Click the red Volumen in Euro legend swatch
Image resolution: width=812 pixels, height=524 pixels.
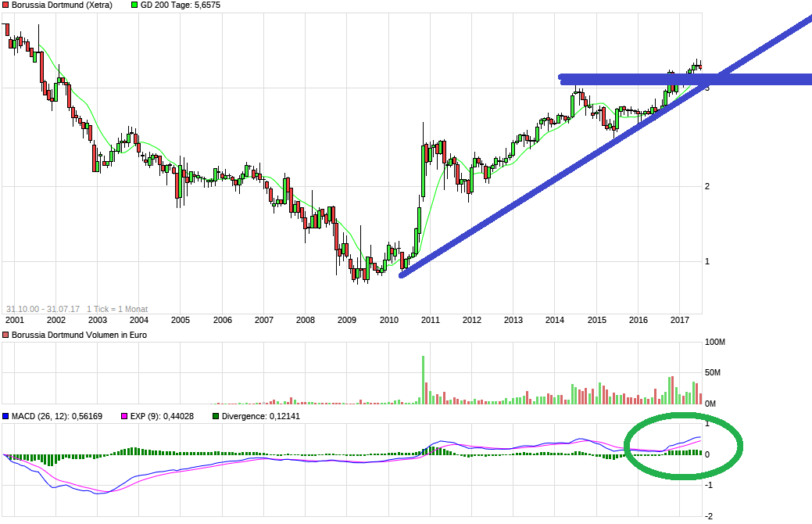pyautogui.click(x=5, y=336)
